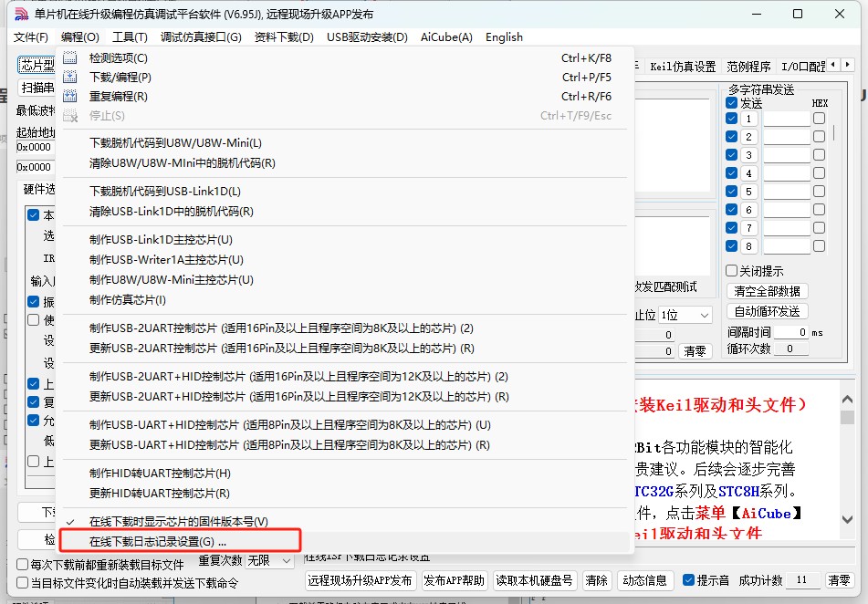
Task: Click the 检测选项 menu icon
Action: [70, 58]
